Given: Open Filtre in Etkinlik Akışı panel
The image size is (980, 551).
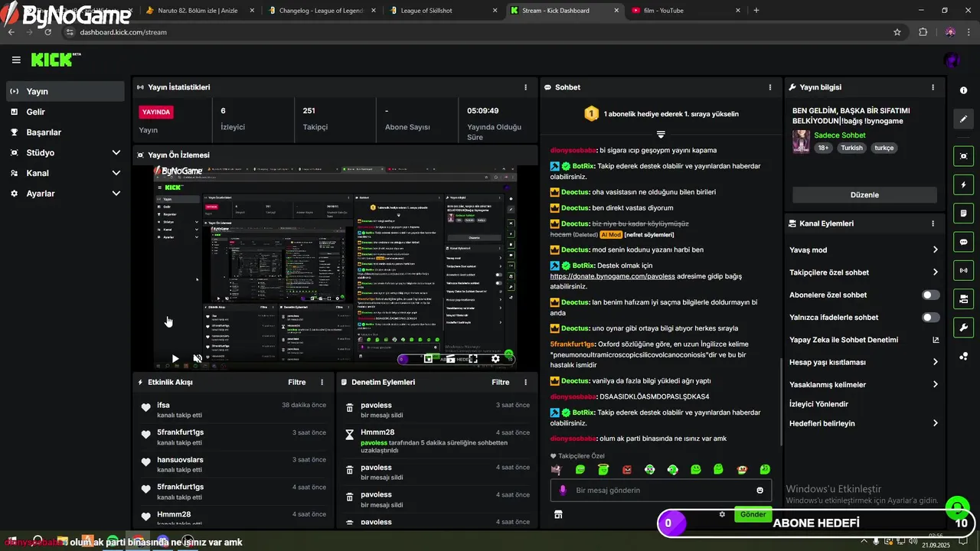Looking at the screenshot, I should pos(296,382).
